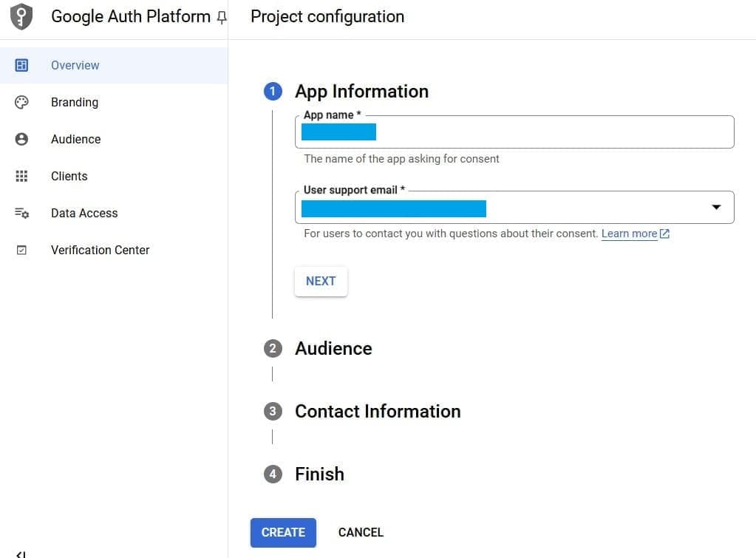Click the Branding palette icon
Viewport: 756px width, 558px height.
point(21,102)
